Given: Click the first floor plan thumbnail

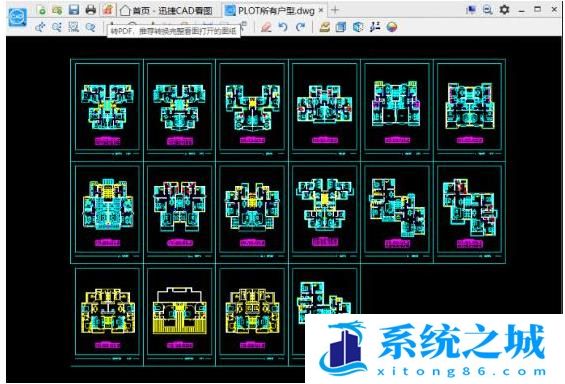Looking at the screenshot, I should click(x=107, y=107).
